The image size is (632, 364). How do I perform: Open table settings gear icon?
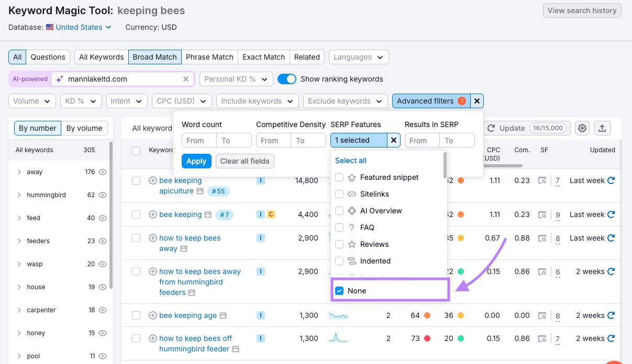tap(583, 128)
